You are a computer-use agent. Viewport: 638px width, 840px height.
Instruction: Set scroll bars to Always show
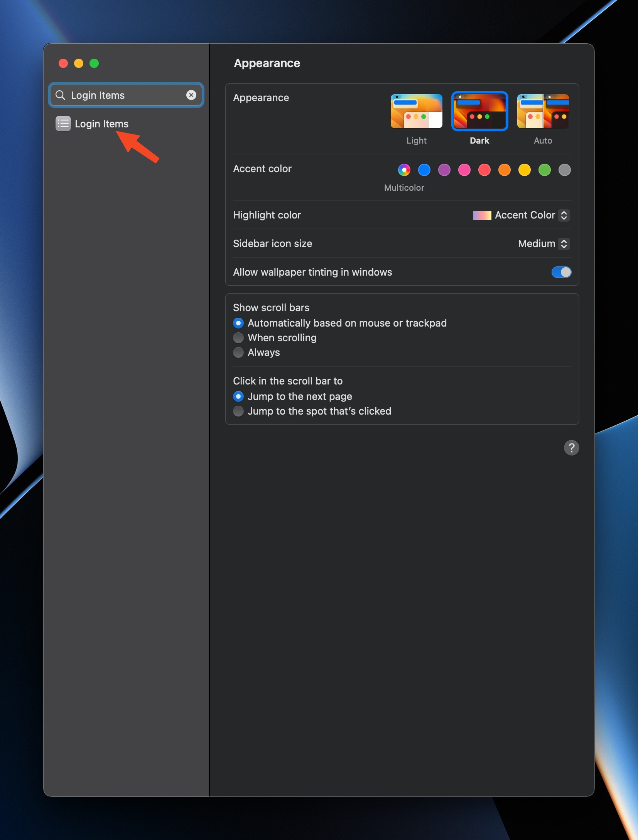point(238,352)
